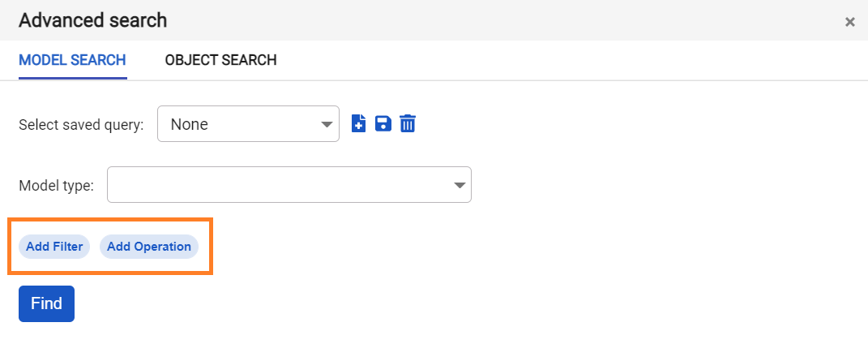Open the OBJECT SEARCH tab
This screenshot has width=868, height=344.
pos(220,60)
